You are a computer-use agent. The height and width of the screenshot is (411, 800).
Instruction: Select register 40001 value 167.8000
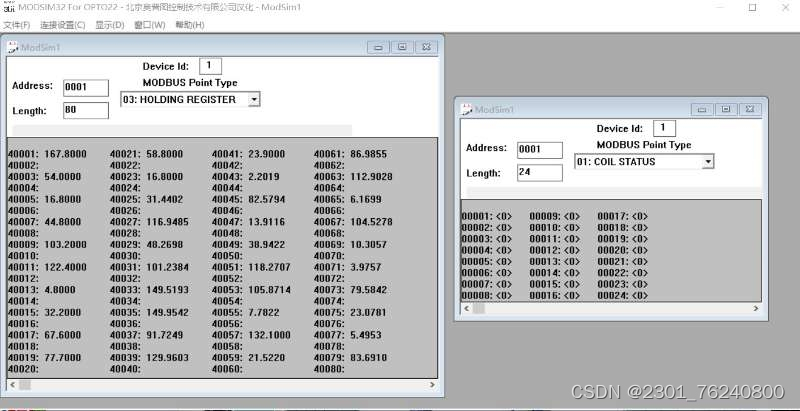[x=65, y=154]
